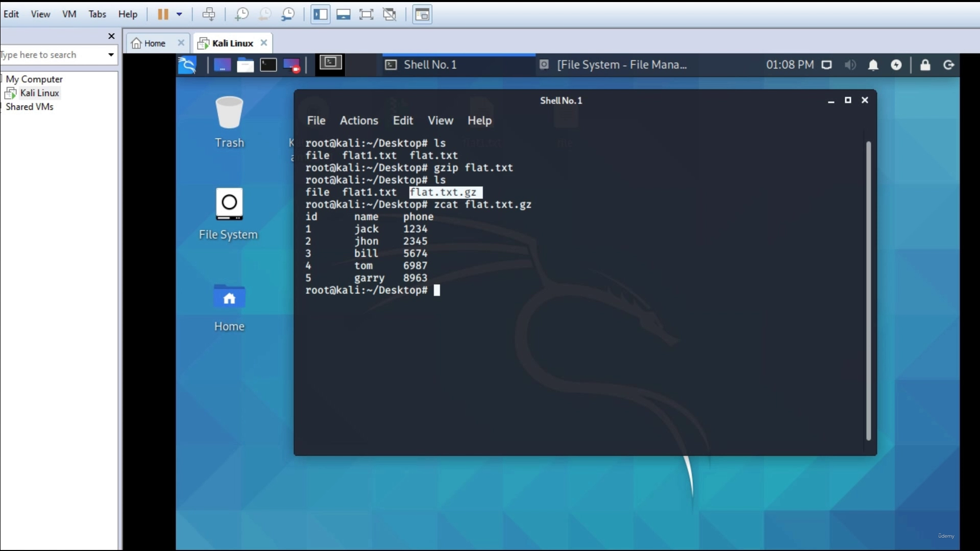Expand the library search dropdown

(111, 55)
